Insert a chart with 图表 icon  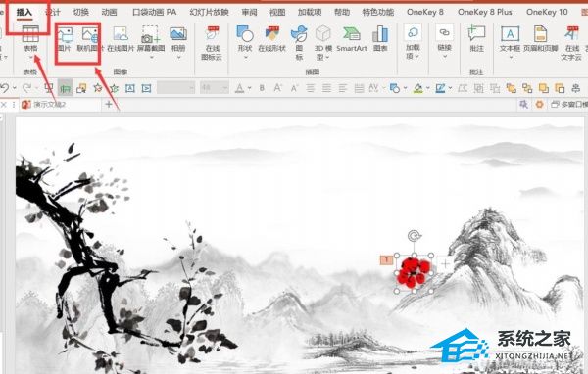[x=380, y=38]
